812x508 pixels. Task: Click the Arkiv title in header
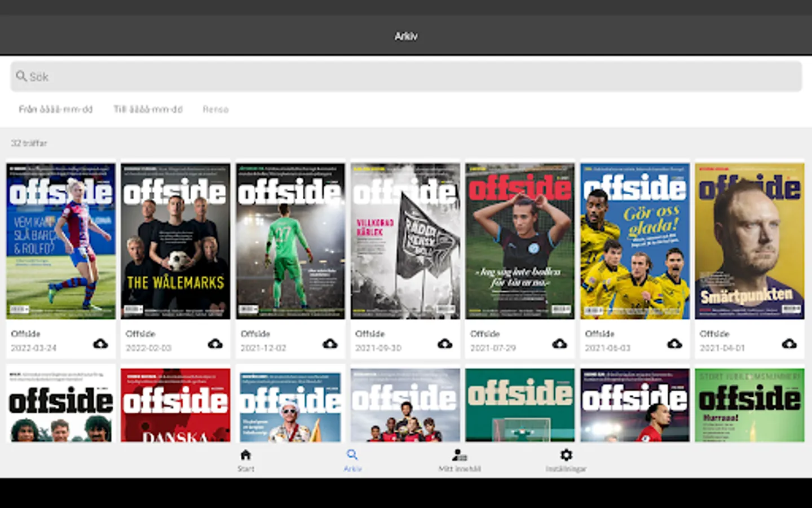[406, 36]
